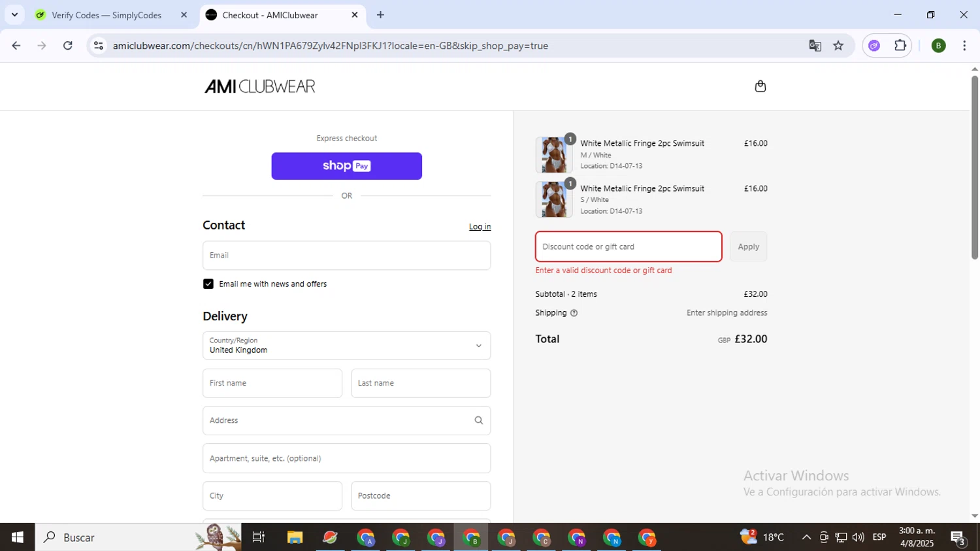
Task: Click the Apply discount button
Action: (x=748, y=246)
